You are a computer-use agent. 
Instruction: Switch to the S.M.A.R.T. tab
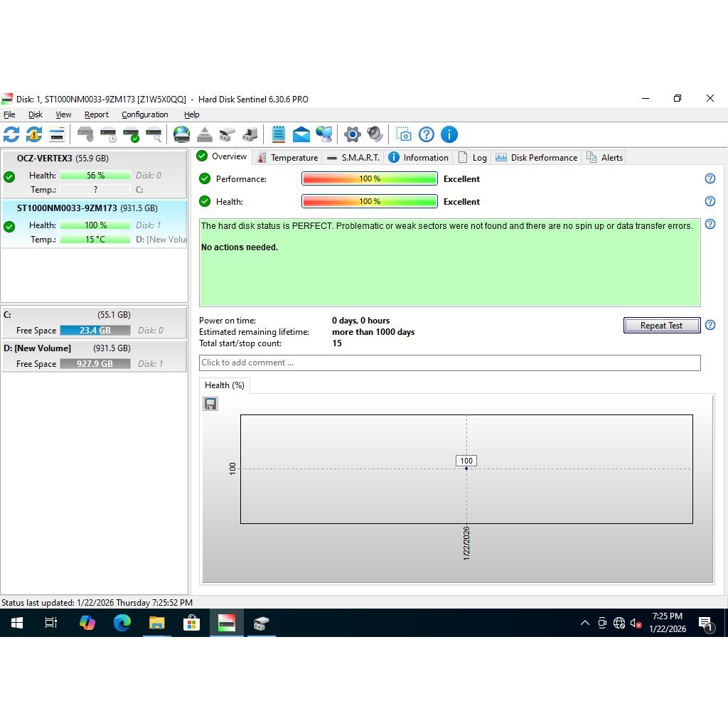pos(353,158)
